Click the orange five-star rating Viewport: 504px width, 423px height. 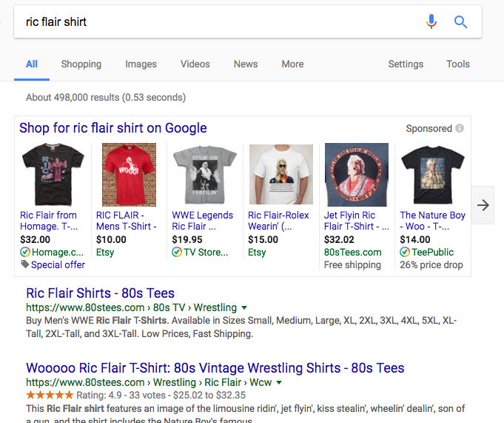[x=50, y=395]
